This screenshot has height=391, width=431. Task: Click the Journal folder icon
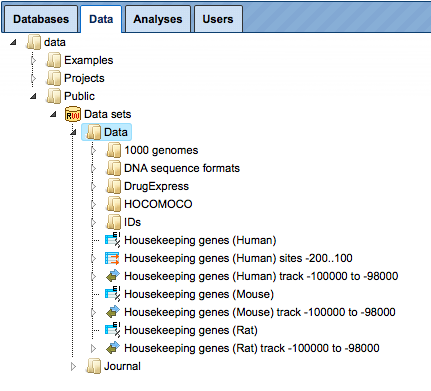[93, 366]
